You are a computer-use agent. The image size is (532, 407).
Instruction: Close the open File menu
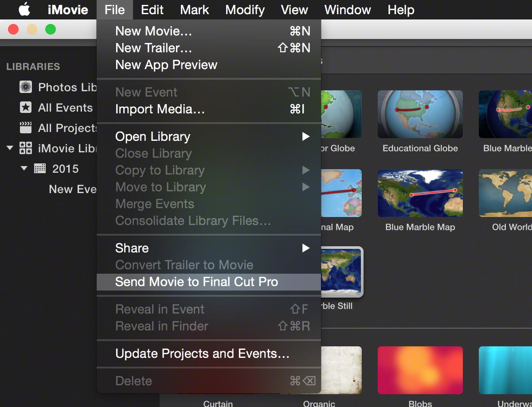coord(115,10)
